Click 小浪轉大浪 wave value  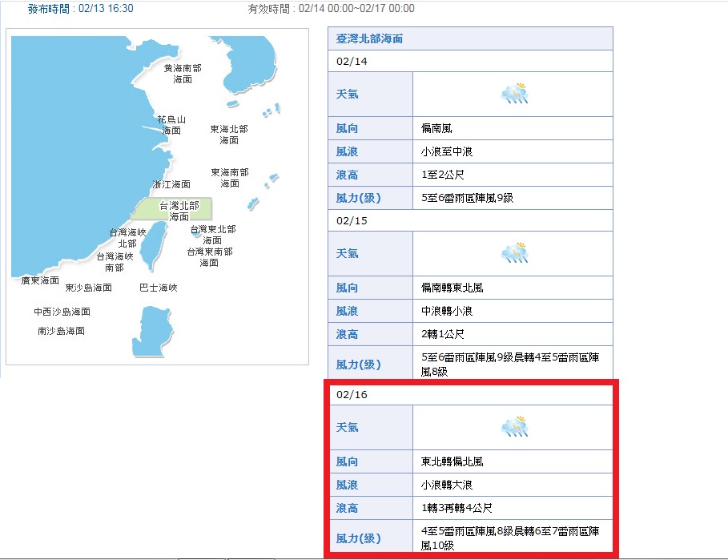[x=447, y=485]
